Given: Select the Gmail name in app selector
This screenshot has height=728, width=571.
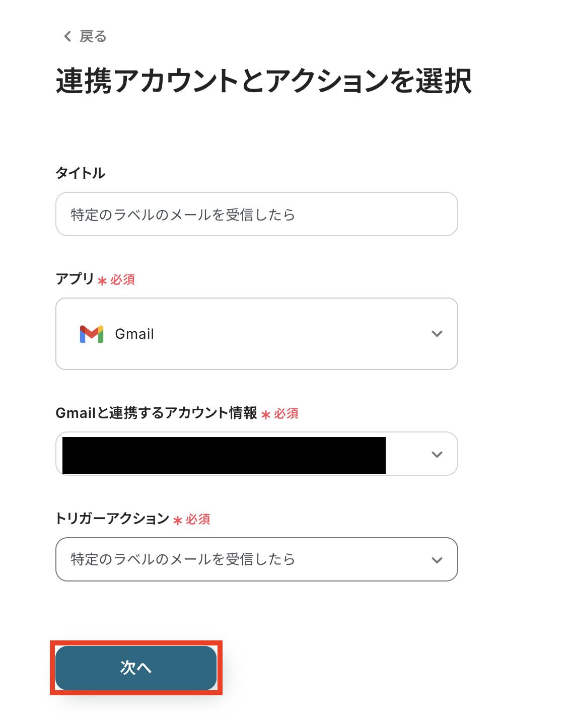Looking at the screenshot, I should 134,334.
